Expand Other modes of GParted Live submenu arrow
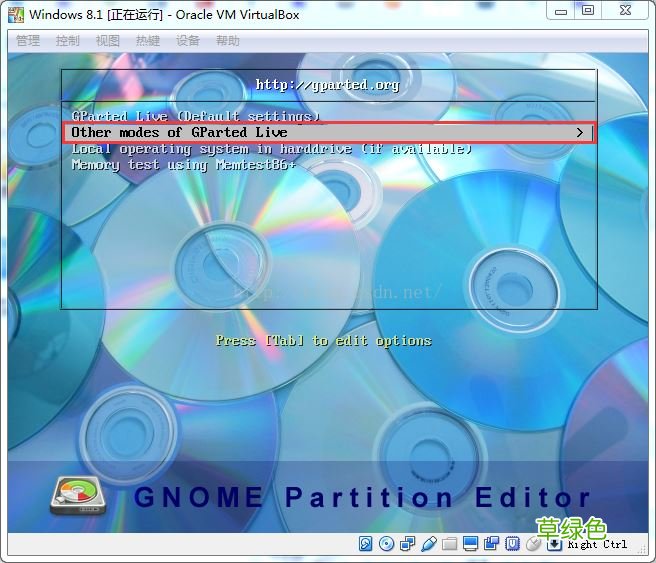 [x=580, y=133]
